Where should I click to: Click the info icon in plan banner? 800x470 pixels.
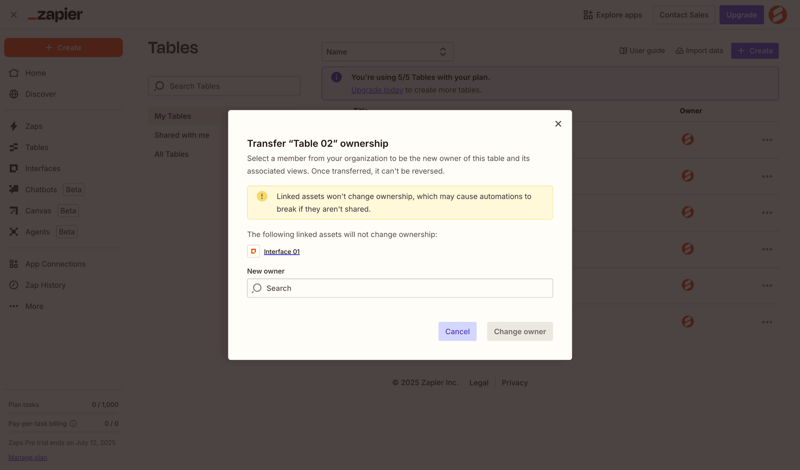coord(336,77)
